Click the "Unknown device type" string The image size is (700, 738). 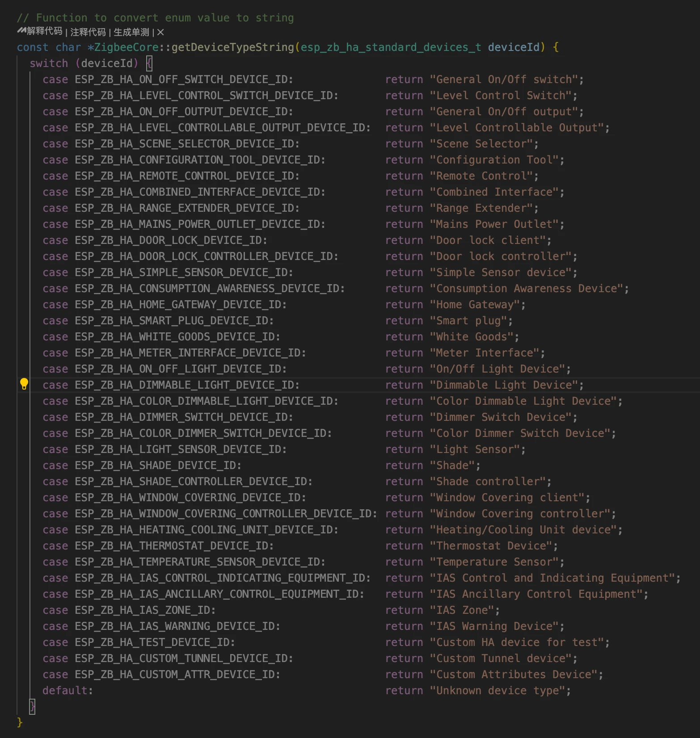coord(500,691)
